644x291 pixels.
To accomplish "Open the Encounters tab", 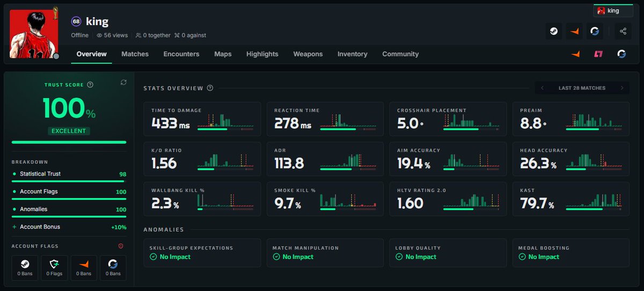I will [x=181, y=54].
